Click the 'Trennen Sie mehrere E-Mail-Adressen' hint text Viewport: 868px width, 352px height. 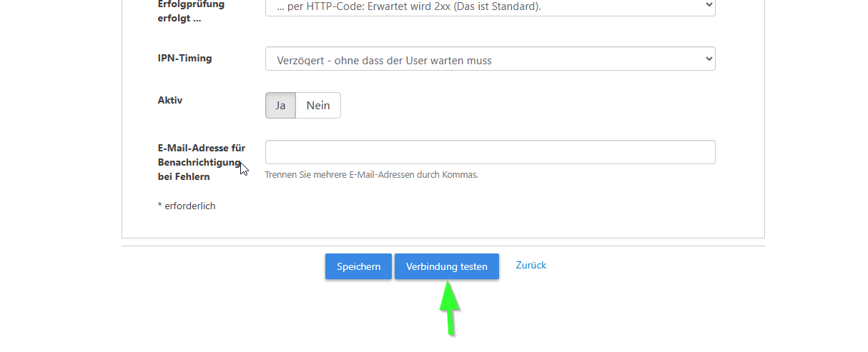click(371, 174)
